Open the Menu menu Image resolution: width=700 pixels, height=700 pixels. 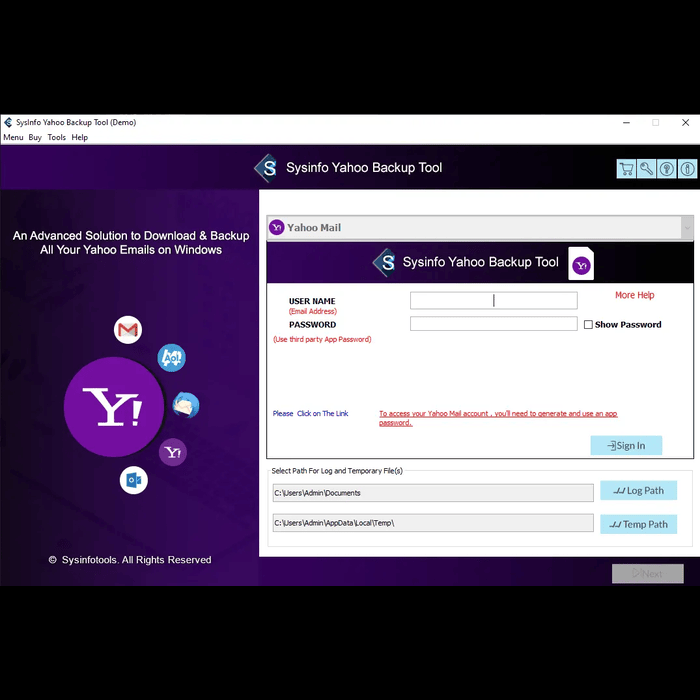(13, 138)
